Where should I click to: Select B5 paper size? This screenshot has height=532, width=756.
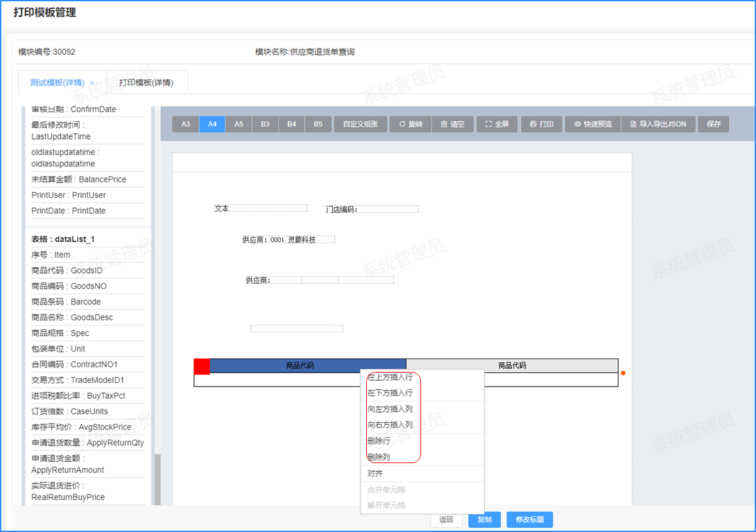[x=318, y=124]
